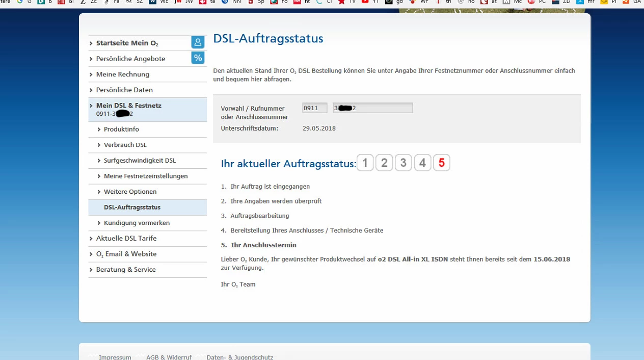644x360 pixels.
Task: Click the percent icon beside Persönliche Angebote
Action: coord(198,58)
